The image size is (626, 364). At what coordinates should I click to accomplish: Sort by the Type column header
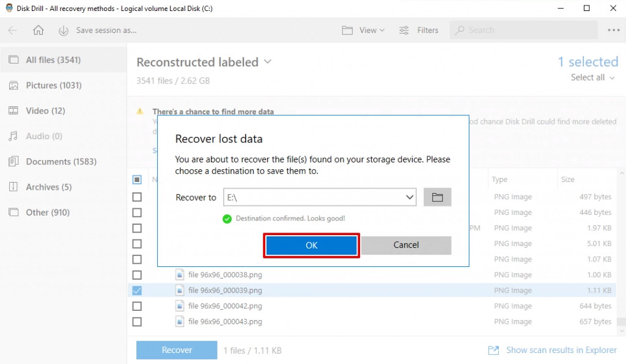coord(499,180)
